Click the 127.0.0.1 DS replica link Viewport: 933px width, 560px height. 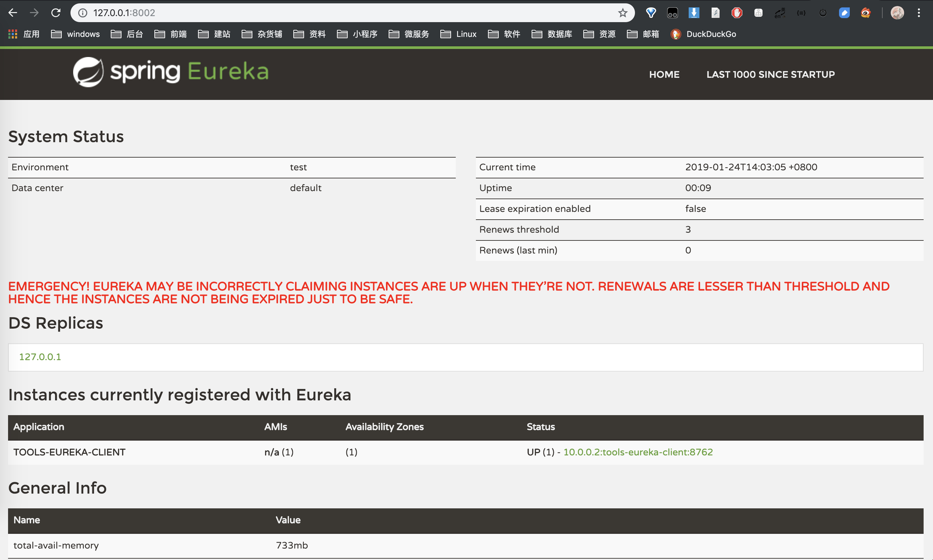(x=40, y=356)
